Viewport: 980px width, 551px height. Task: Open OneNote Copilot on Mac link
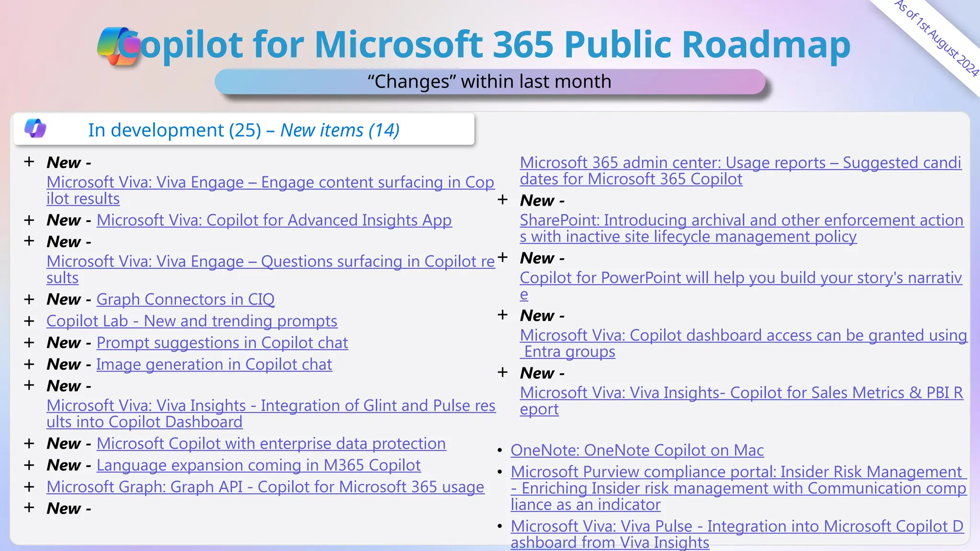point(637,450)
